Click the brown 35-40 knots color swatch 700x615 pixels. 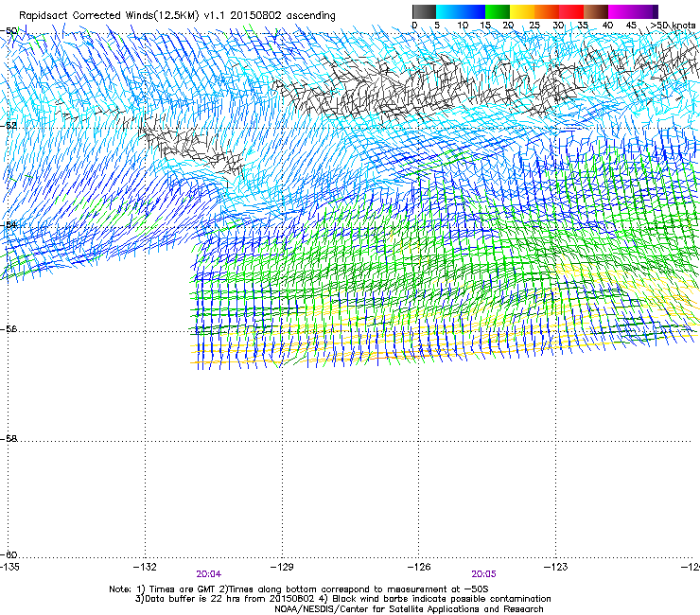[x=596, y=11]
